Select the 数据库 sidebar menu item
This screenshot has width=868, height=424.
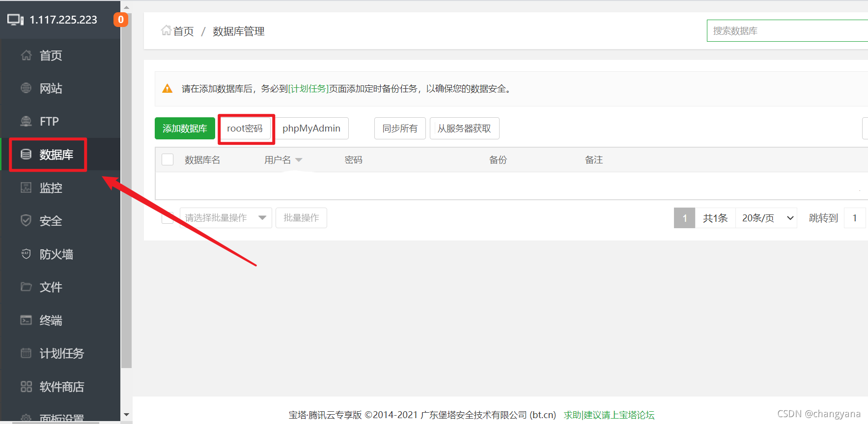tap(60, 155)
